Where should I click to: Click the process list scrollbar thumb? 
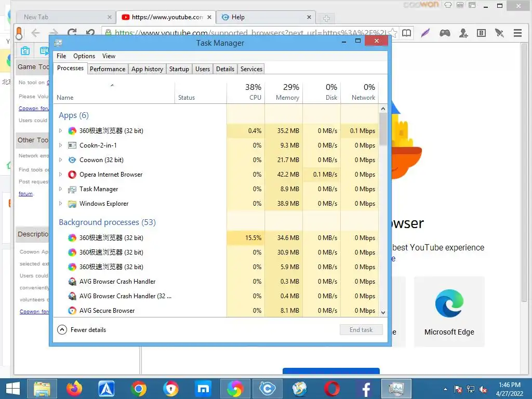383,129
